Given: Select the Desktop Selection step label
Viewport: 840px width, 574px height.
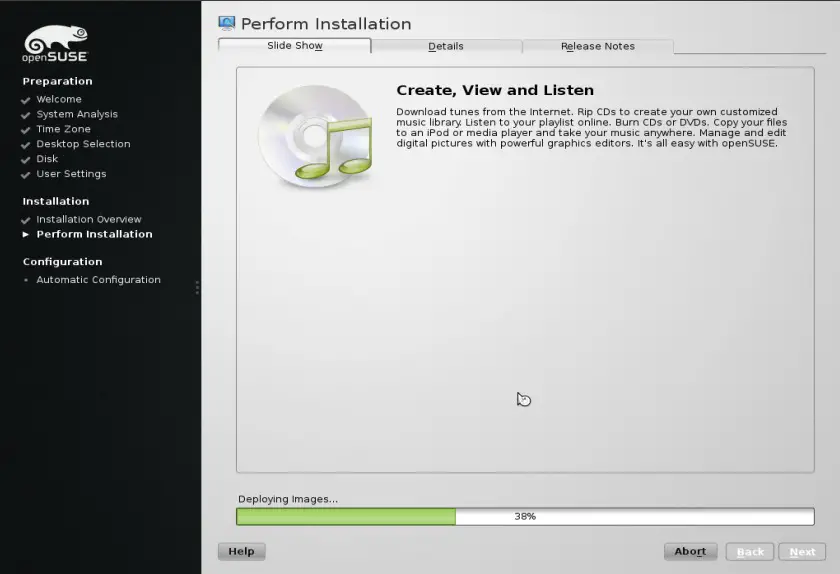Looking at the screenshot, I should 83,144.
